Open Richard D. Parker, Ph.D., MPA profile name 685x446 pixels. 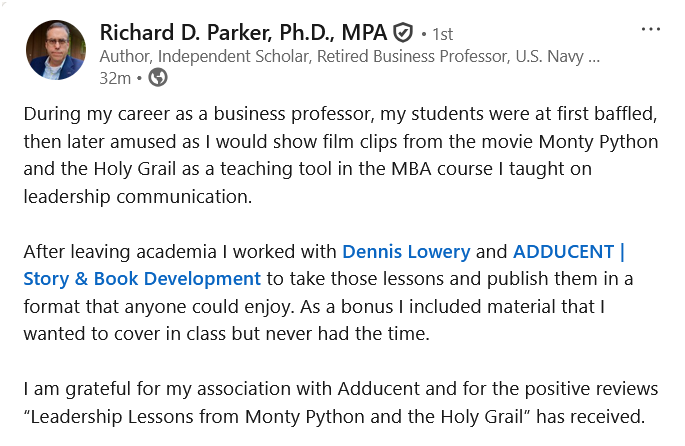point(243,33)
